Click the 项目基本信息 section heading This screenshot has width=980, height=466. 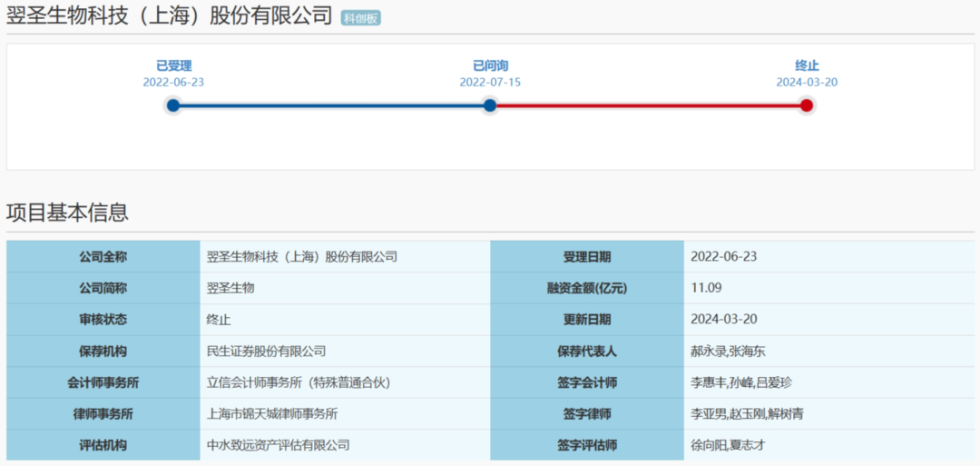tap(67, 213)
